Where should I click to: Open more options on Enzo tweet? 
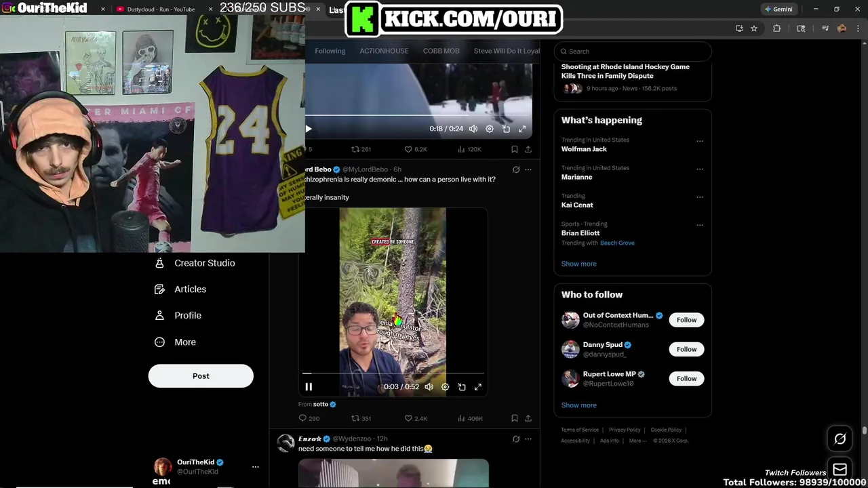(528, 439)
